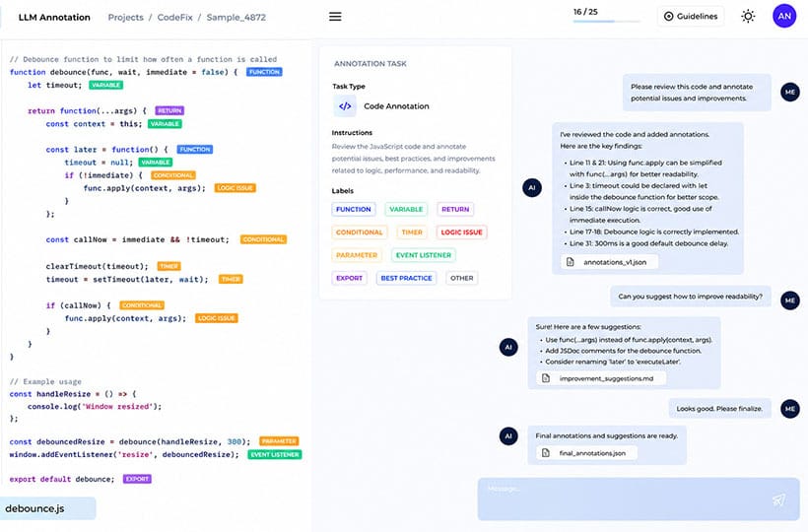Viewport: 808px width, 532px height.
Task: Select the TIMER label chip
Action: click(x=412, y=233)
